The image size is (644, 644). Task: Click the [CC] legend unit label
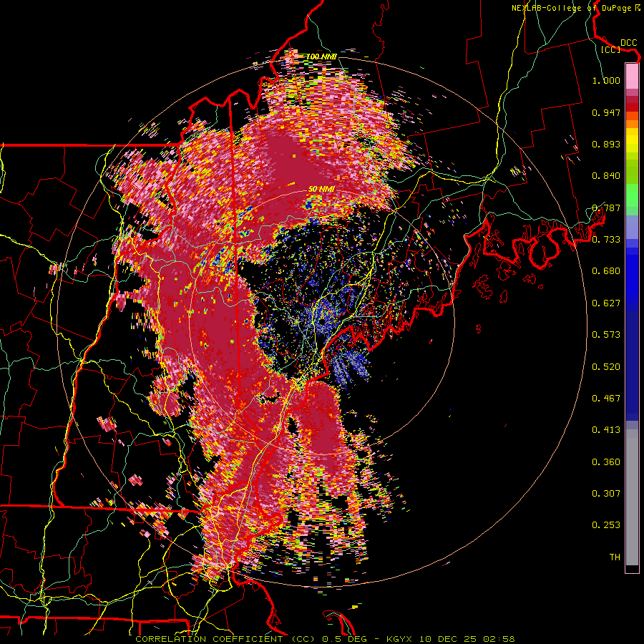pyautogui.click(x=611, y=49)
